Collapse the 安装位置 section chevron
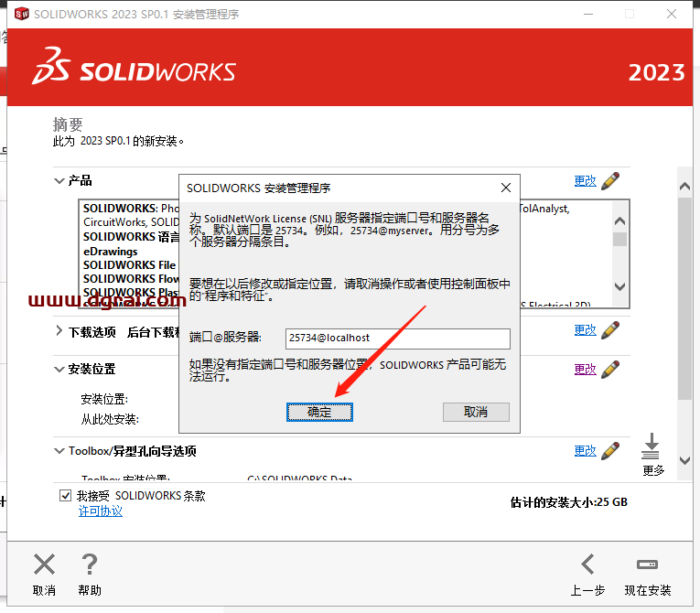Viewport: 700px width, 613px height. coord(59,370)
